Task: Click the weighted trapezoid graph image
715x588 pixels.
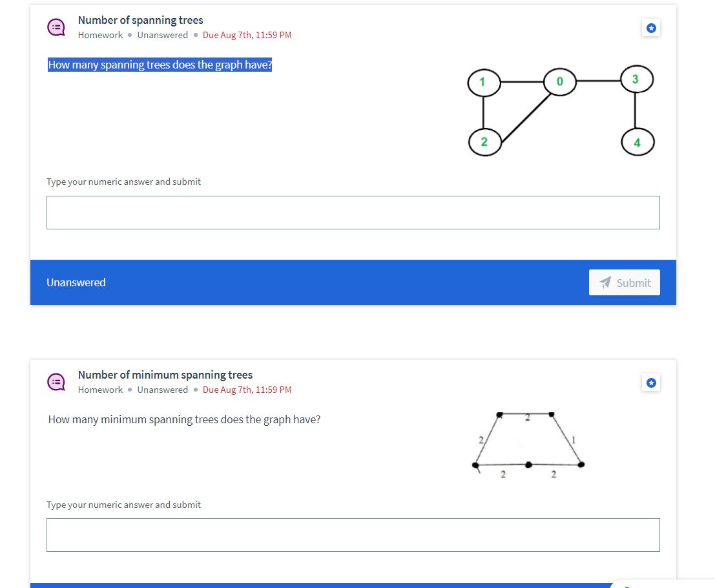Action: click(x=528, y=445)
